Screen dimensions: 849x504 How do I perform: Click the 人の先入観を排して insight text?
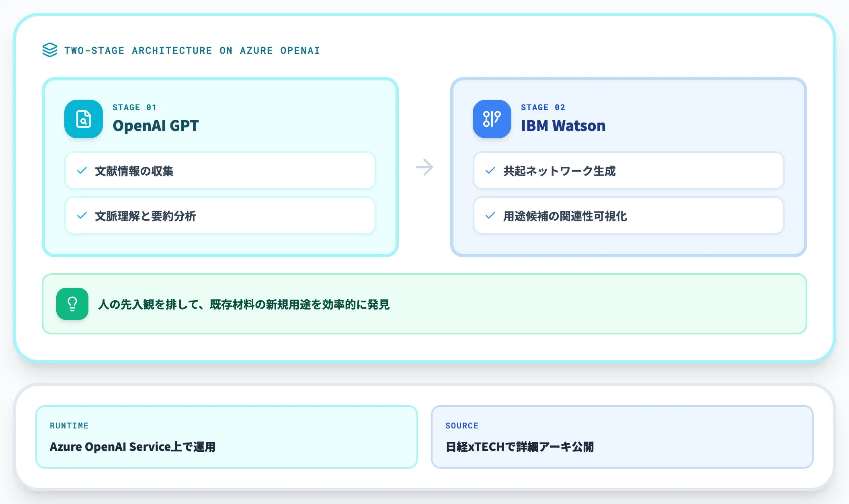tap(244, 304)
